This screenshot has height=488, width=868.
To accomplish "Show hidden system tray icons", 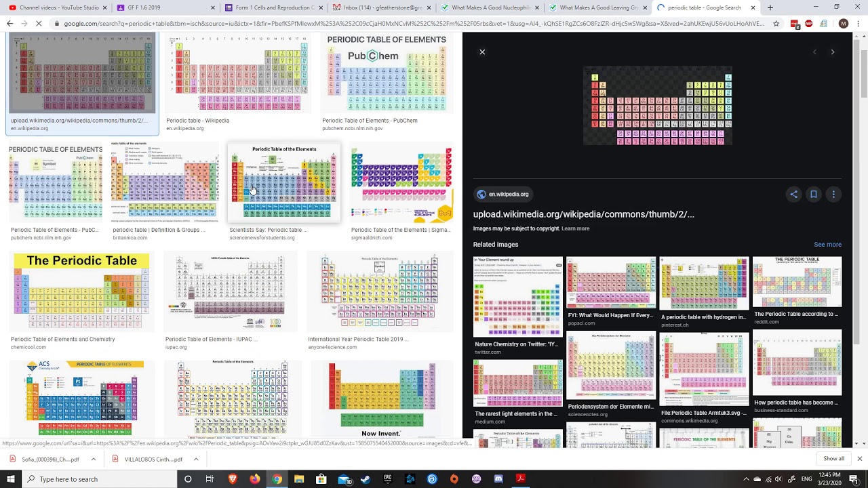I will tap(746, 479).
